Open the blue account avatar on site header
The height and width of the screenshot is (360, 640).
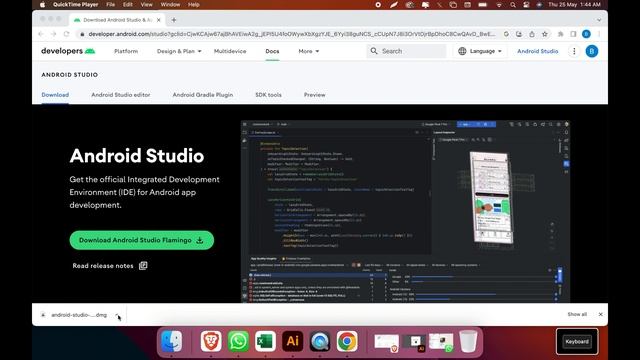pos(592,51)
